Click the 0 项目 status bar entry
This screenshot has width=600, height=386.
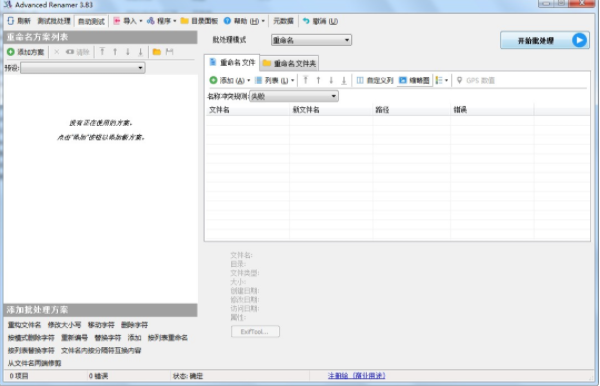(19, 376)
